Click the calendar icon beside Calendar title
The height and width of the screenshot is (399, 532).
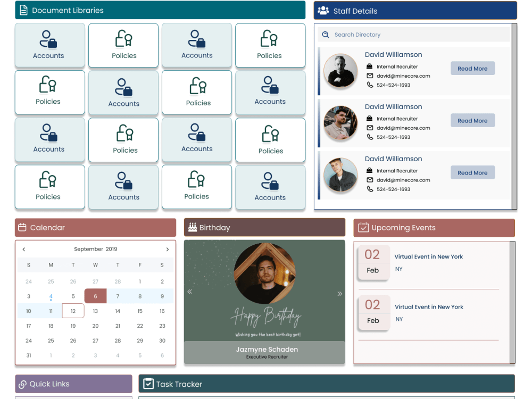point(22,227)
